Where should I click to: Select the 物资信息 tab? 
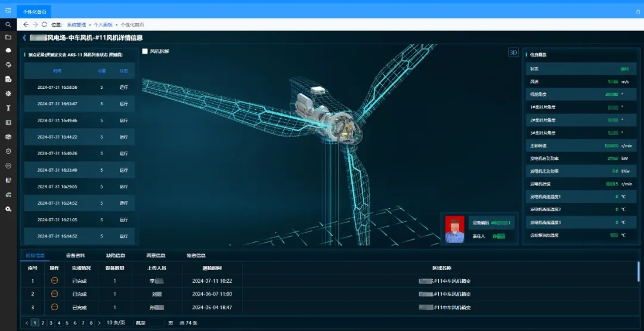[x=196, y=255]
